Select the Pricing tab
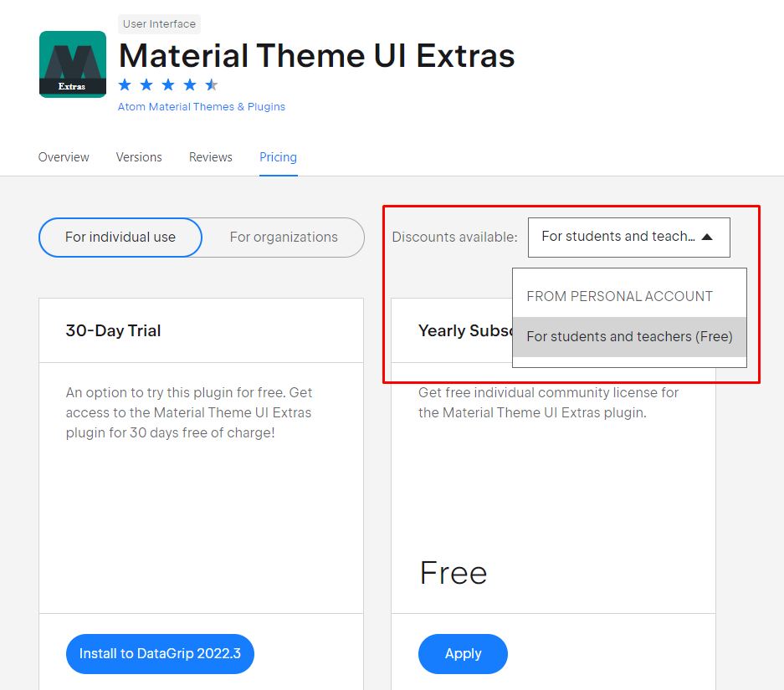The height and width of the screenshot is (690, 784). coord(278,157)
